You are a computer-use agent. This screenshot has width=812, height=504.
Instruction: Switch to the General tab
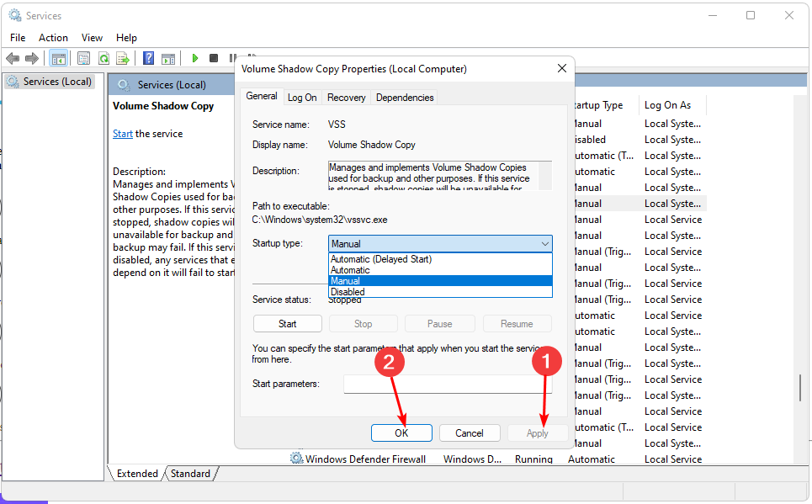[x=262, y=97]
